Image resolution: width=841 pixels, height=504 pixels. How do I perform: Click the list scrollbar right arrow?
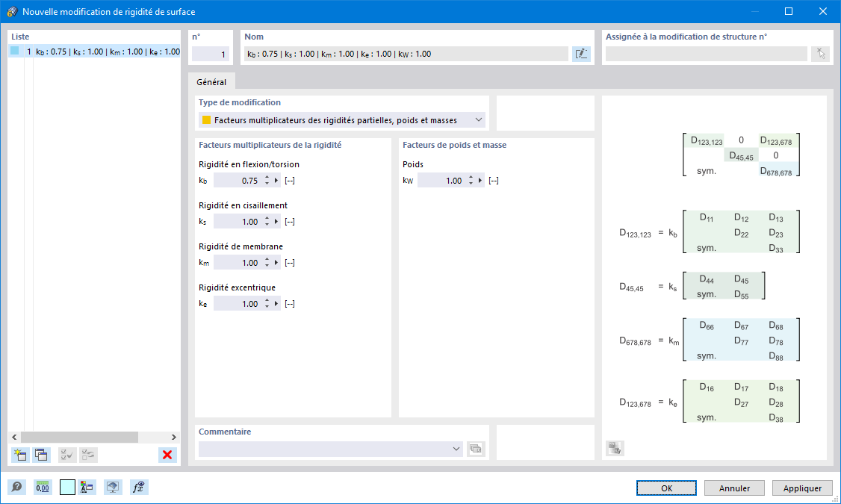[x=174, y=437]
